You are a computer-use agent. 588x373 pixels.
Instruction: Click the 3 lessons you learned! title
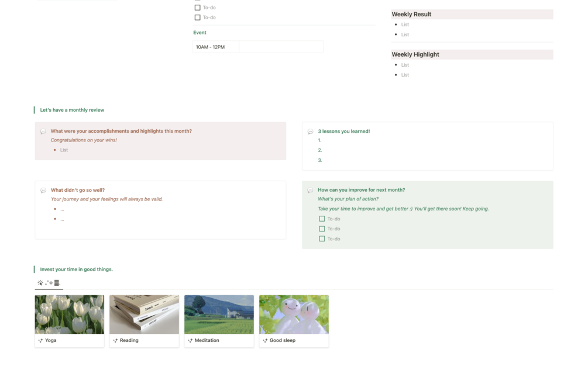coord(344,132)
